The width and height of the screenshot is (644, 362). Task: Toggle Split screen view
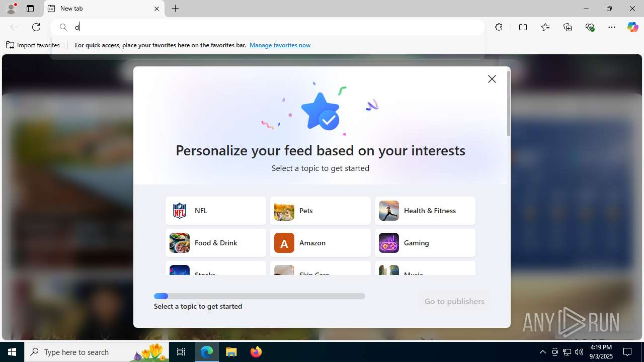click(x=523, y=27)
